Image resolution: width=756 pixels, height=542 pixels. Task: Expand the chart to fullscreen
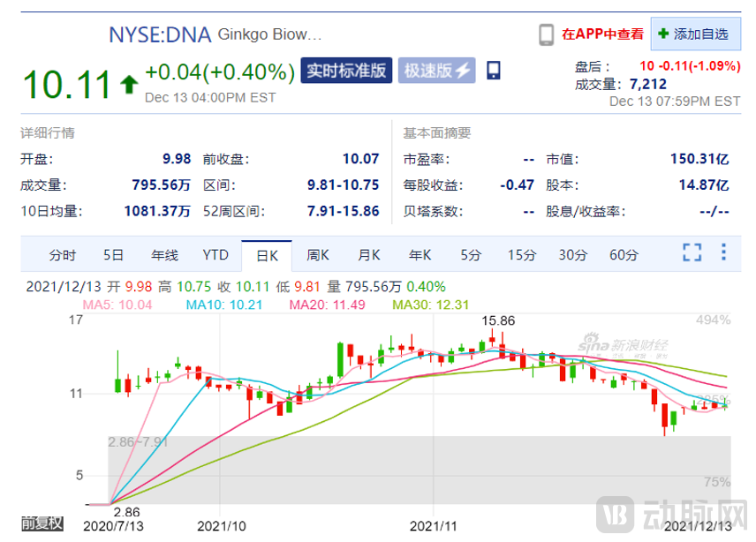pos(692,252)
